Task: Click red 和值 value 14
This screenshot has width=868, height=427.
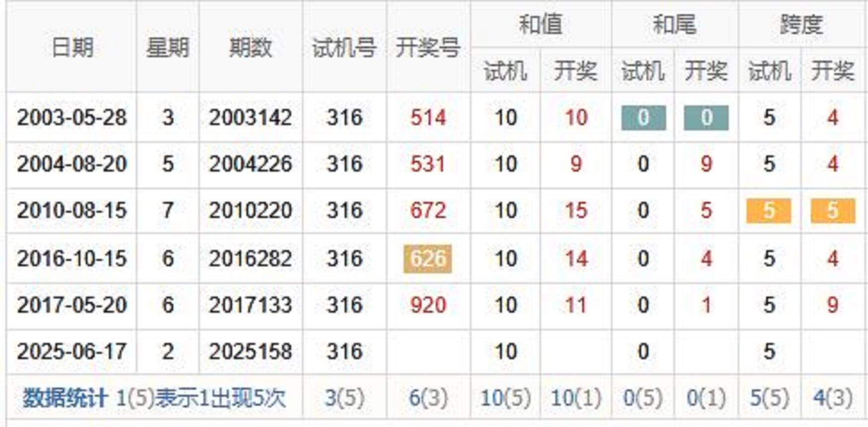Action: [x=576, y=258]
